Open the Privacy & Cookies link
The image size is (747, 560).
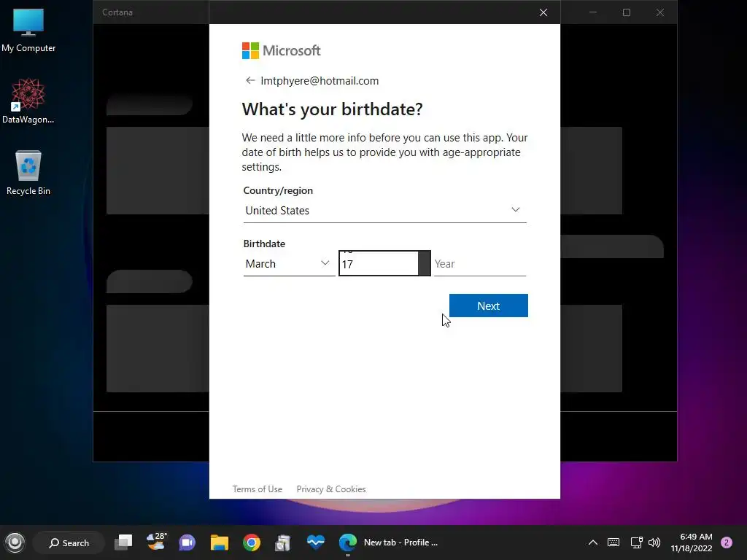click(x=331, y=489)
